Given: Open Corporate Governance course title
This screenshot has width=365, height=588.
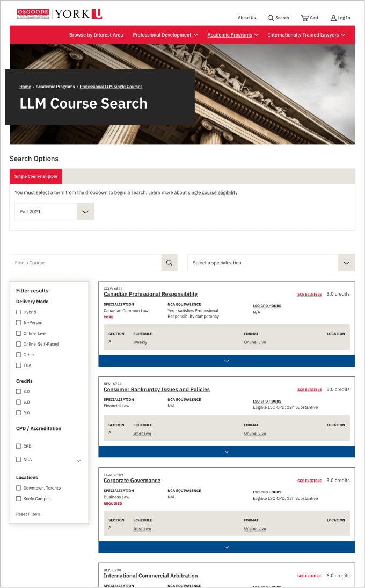Looking at the screenshot, I should pos(132,481).
